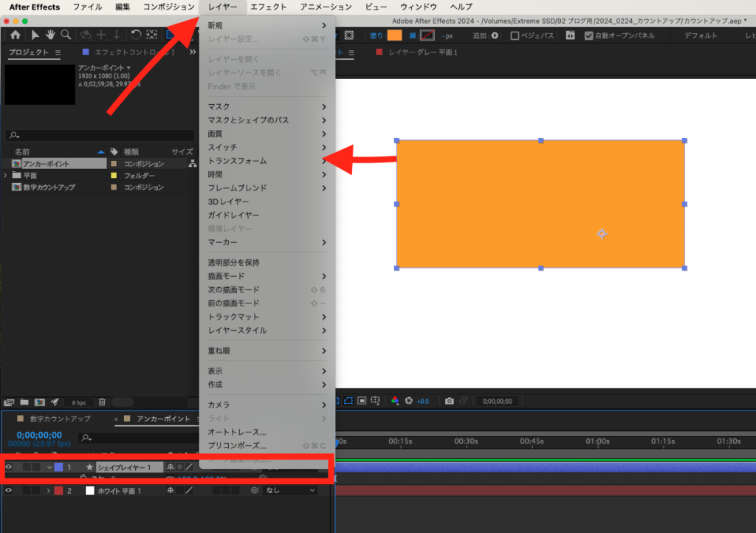Image resolution: width=756 pixels, height=533 pixels.
Task: Click the new folder icon in Project panel
Action: [24, 402]
